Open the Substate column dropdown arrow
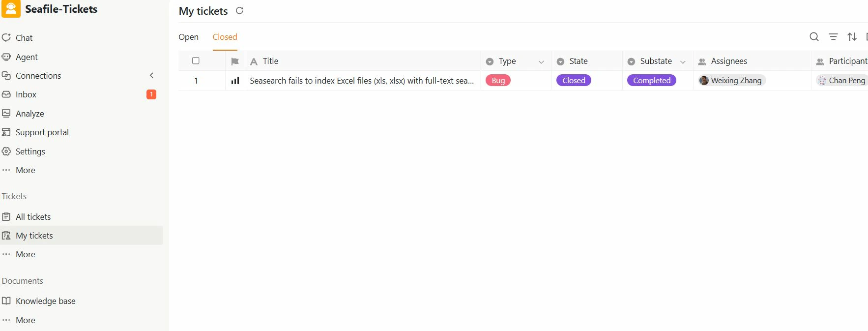868x331 pixels. click(x=683, y=62)
